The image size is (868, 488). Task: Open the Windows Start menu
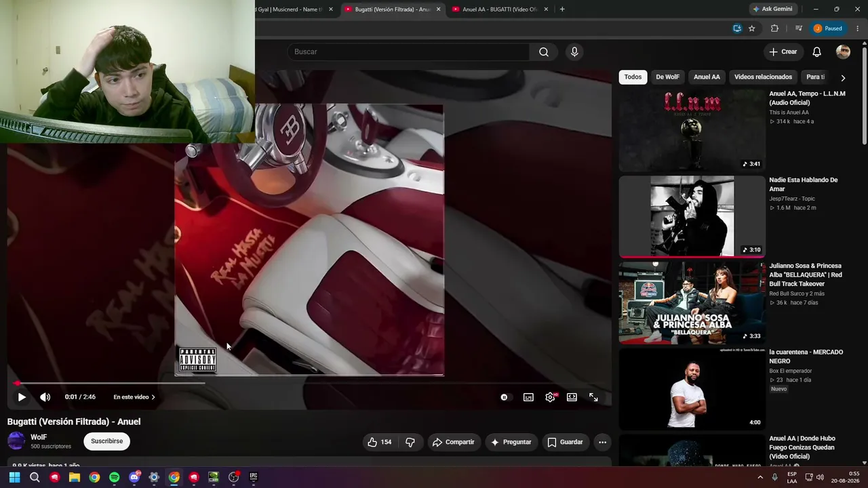coord(14,477)
